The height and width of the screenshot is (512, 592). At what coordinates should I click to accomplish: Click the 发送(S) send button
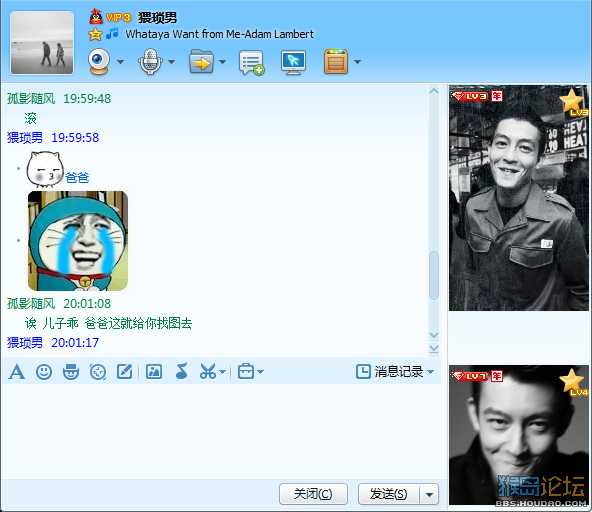[388, 494]
